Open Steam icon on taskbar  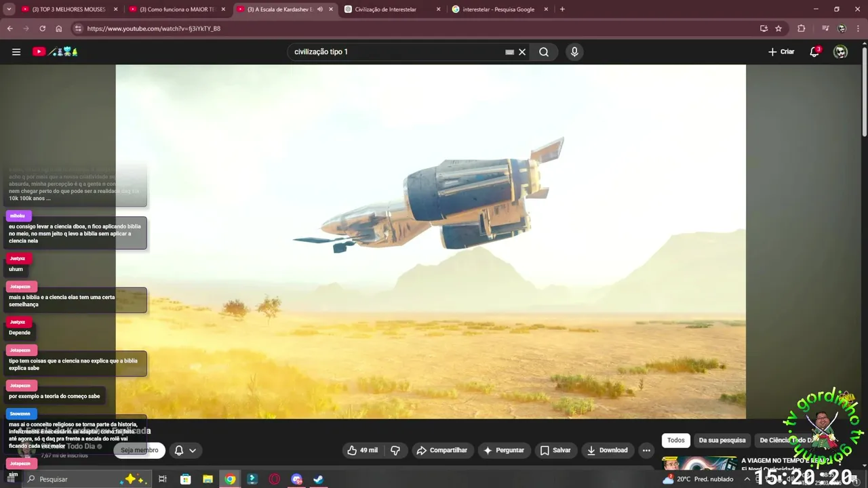[x=318, y=479]
